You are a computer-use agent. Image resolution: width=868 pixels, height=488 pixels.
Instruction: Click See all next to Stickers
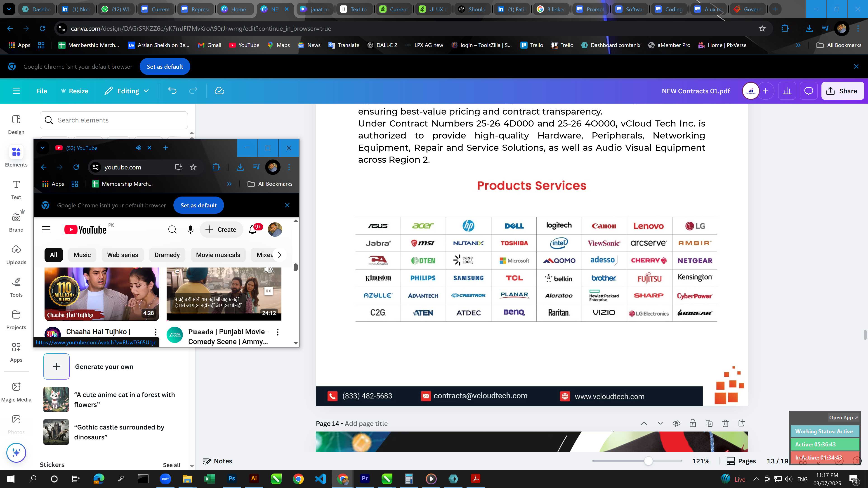(x=172, y=465)
